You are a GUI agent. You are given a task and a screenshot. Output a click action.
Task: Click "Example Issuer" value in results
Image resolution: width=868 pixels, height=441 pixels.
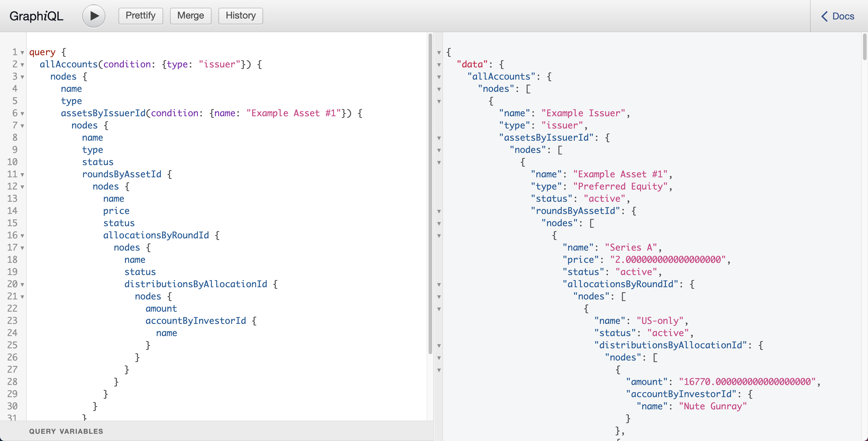[583, 113]
